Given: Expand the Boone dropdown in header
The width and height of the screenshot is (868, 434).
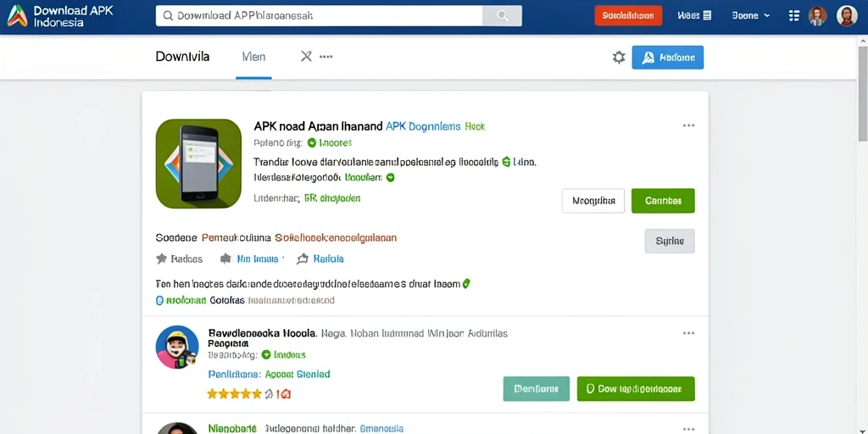Looking at the screenshot, I should pyautogui.click(x=751, y=16).
